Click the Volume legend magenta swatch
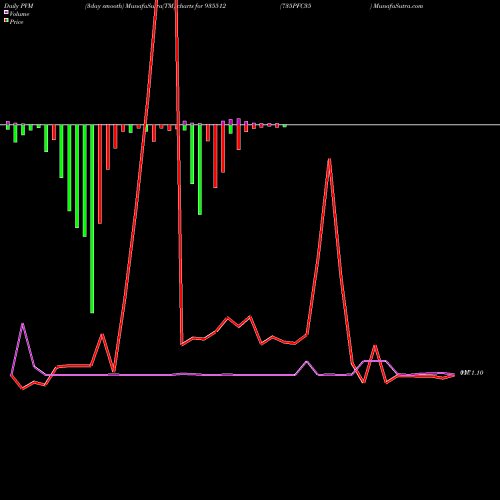Image resolution: width=500 pixels, height=500 pixels. (6, 12)
